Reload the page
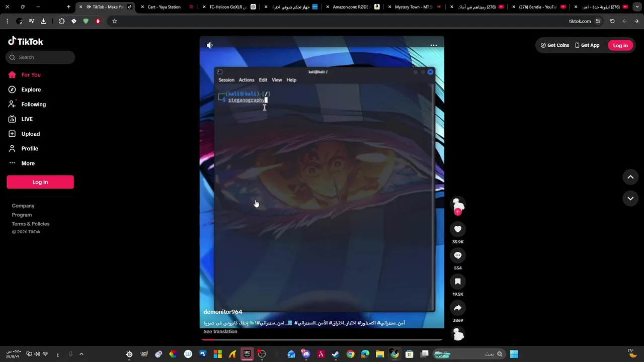Viewport: 644px width, 362px height. (x=612, y=21)
